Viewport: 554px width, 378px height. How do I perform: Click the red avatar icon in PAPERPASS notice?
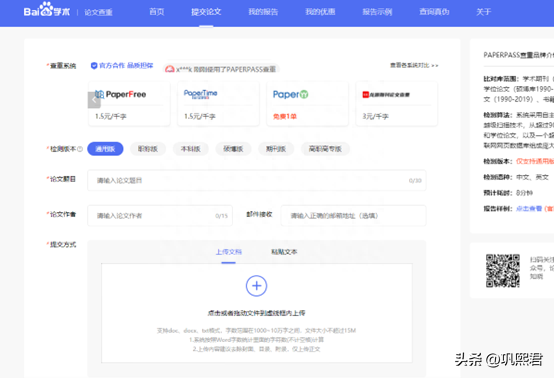coord(170,69)
